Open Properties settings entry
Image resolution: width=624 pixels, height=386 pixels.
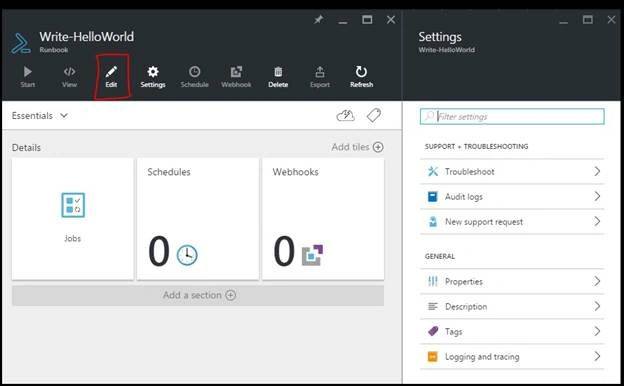512,281
